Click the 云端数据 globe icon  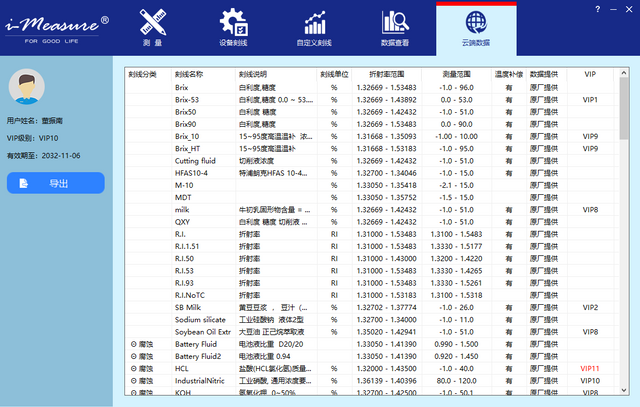click(475, 23)
